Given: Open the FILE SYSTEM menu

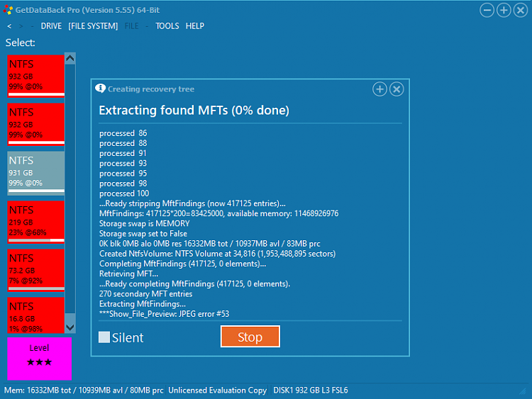Looking at the screenshot, I should pos(93,26).
